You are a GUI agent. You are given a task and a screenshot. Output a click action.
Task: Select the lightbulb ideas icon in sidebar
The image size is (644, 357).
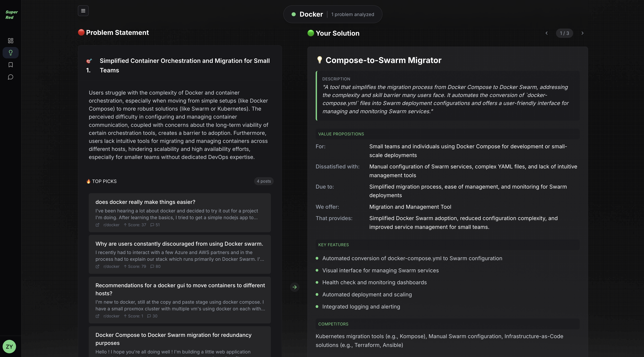point(10,53)
